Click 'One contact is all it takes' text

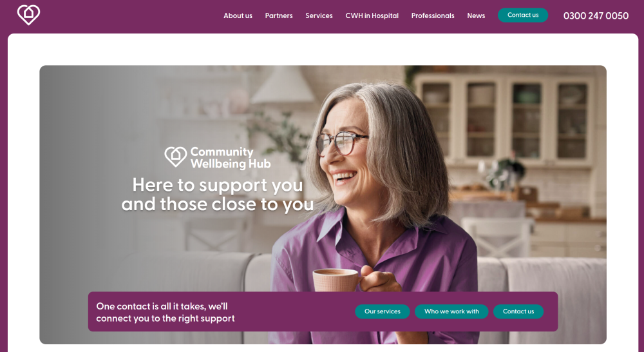(x=165, y=312)
